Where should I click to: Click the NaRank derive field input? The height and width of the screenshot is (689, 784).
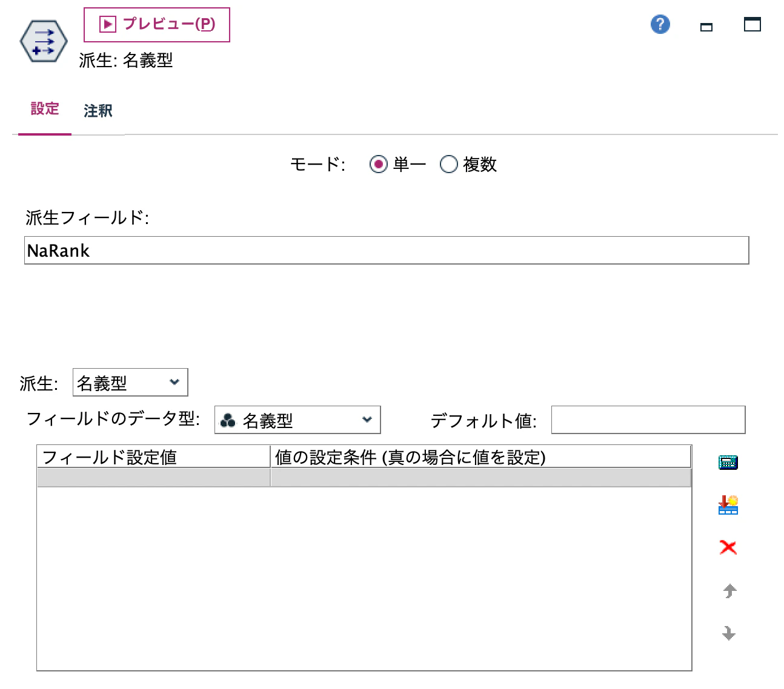[387, 250]
